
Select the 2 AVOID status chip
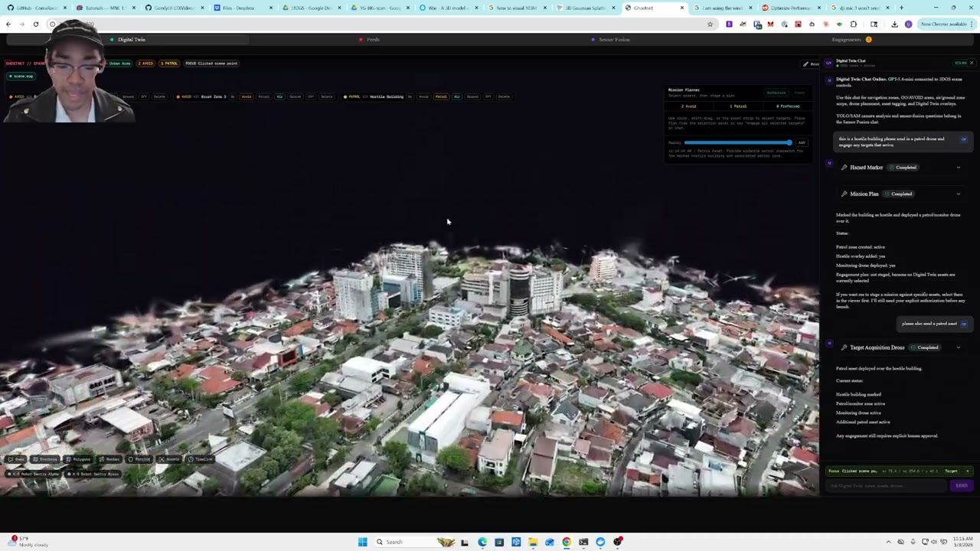[x=145, y=64]
